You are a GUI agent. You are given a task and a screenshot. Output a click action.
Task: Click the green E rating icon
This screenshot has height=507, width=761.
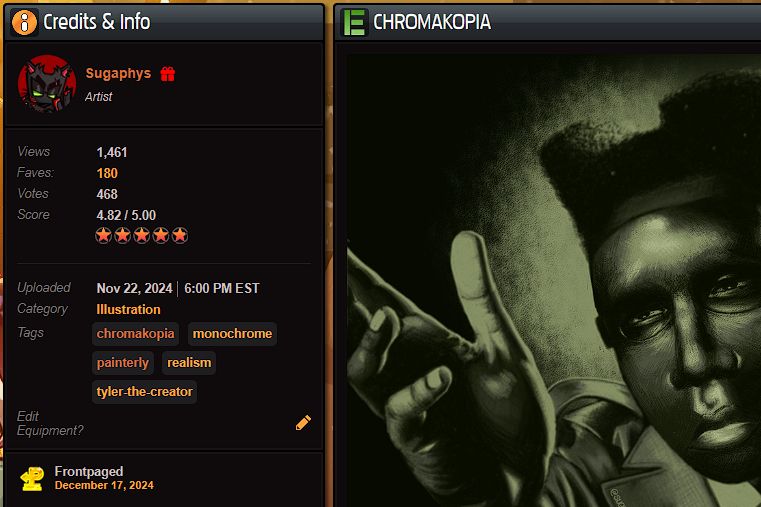pyautogui.click(x=354, y=22)
